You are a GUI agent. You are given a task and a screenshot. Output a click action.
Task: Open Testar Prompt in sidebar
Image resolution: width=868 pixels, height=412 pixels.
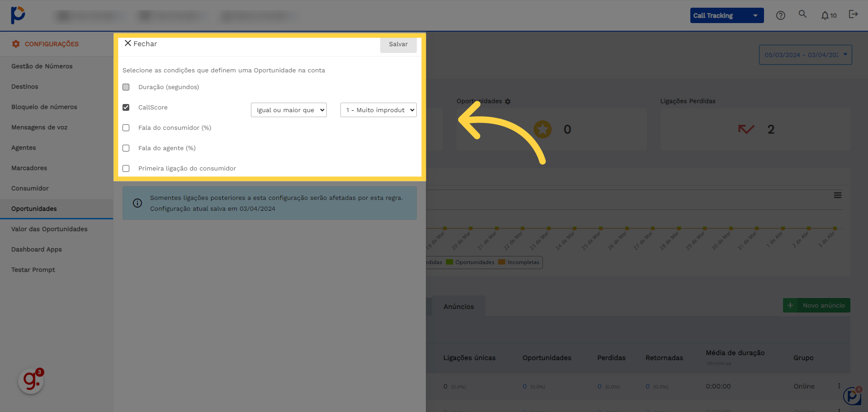(33, 270)
